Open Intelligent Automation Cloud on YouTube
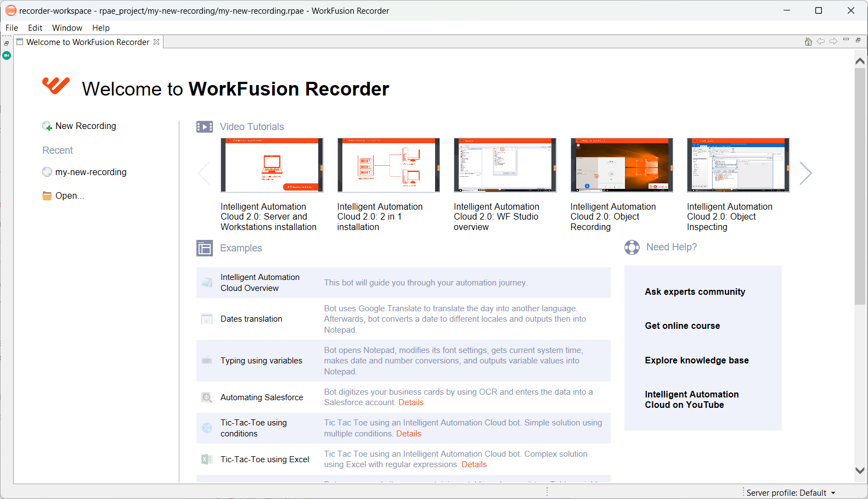Viewport: 868px width, 499px height. click(692, 400)
